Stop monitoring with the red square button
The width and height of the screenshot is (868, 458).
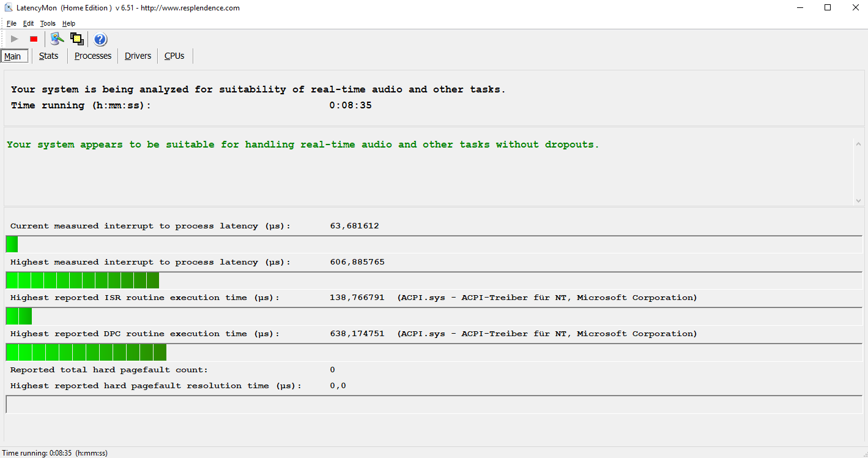click(x=34, y=39)
